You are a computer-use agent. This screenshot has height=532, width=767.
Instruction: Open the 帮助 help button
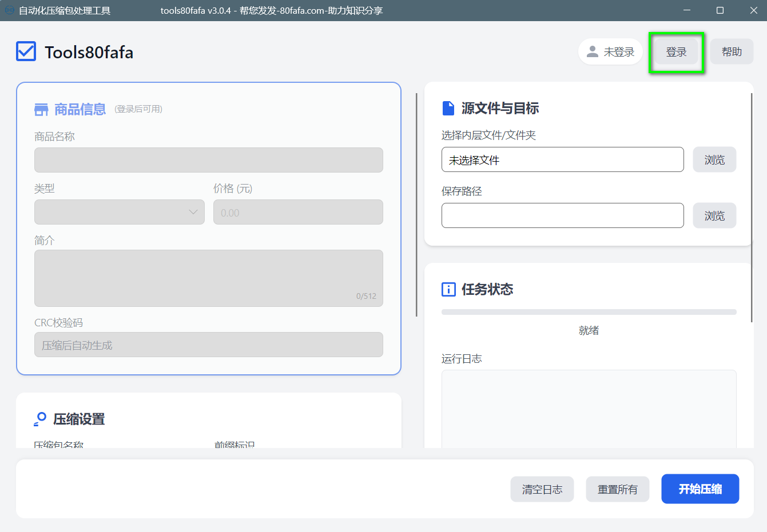(732, 52)
